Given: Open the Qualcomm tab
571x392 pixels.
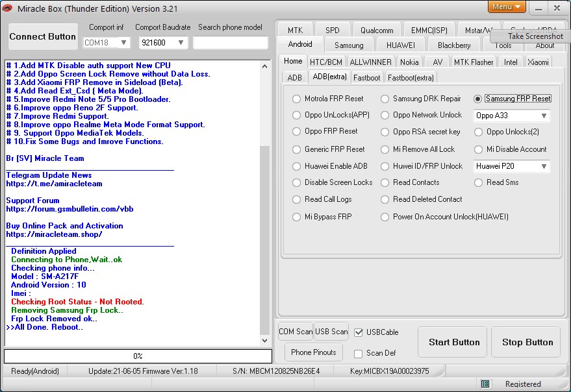Looking at the screenshot, I should click(377, 31).
